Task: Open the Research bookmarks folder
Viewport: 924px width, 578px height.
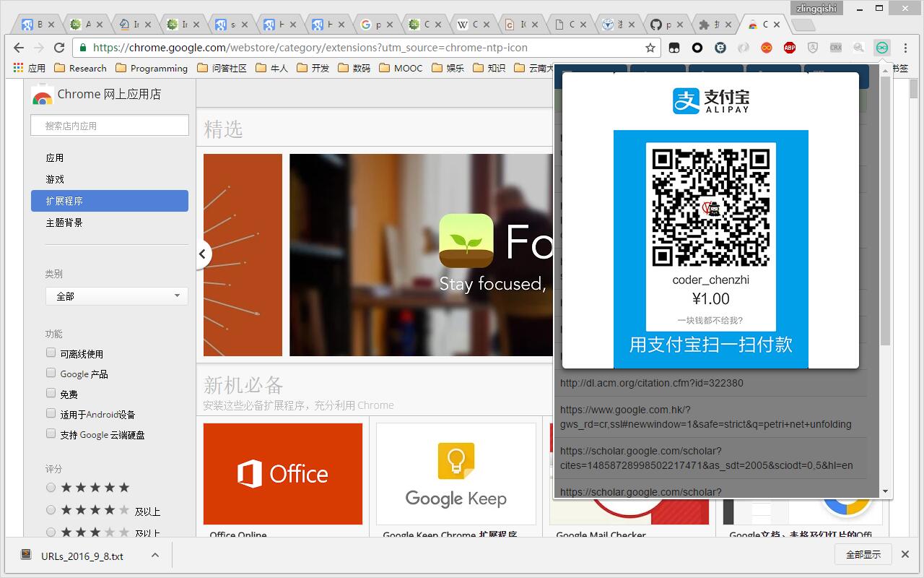Action: point(81,68)
